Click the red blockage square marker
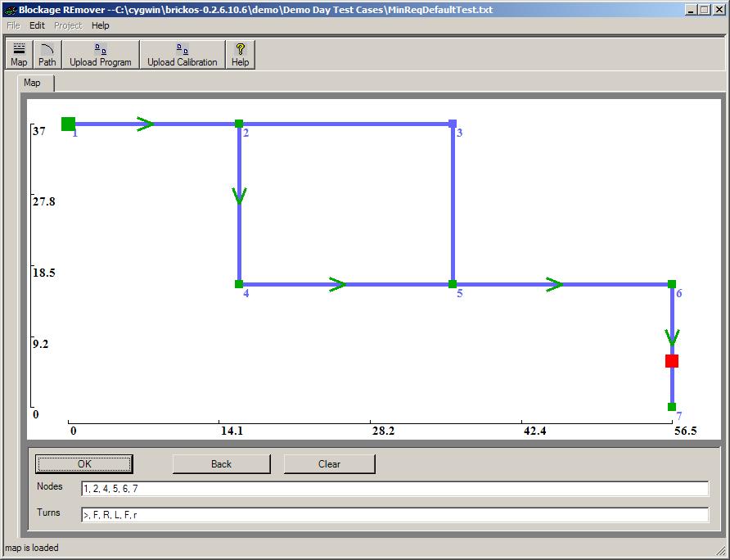 (x=672, y=361)
